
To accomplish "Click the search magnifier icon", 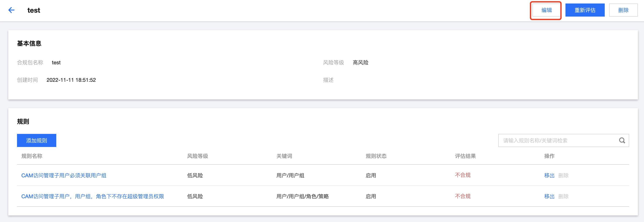I will [622, 140].
